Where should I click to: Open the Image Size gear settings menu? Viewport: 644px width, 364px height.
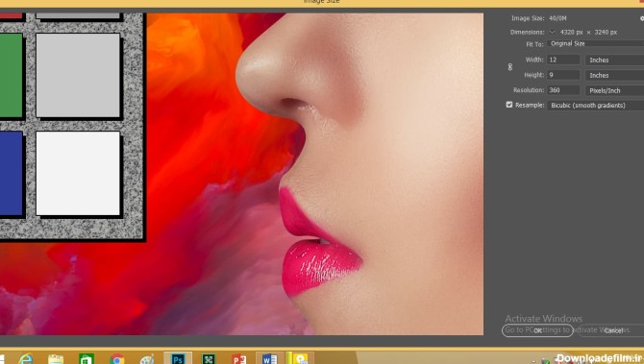[x=642, y=18]
